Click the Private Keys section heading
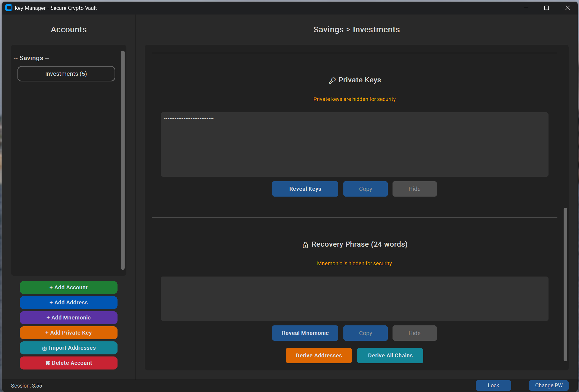The image size is (579, 392). pos(360,80)
